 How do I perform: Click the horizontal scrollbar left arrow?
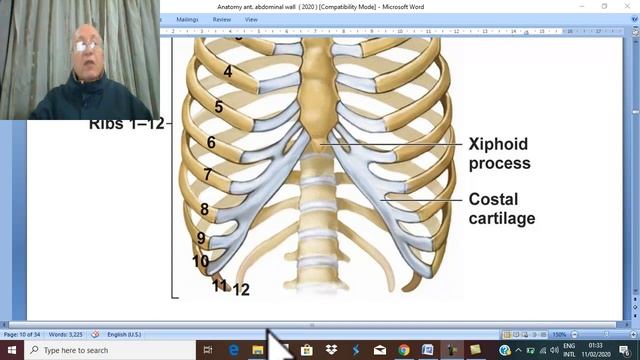[x=4, y=325]
